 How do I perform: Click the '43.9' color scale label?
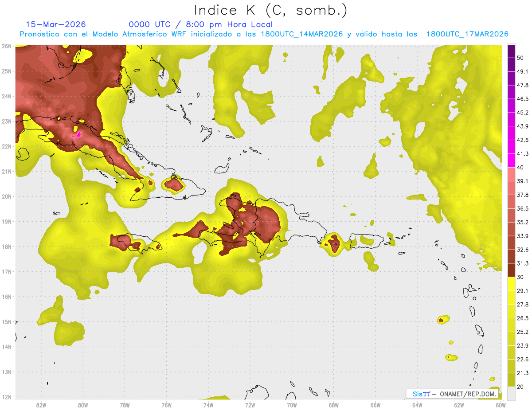[x=523, y=126]
